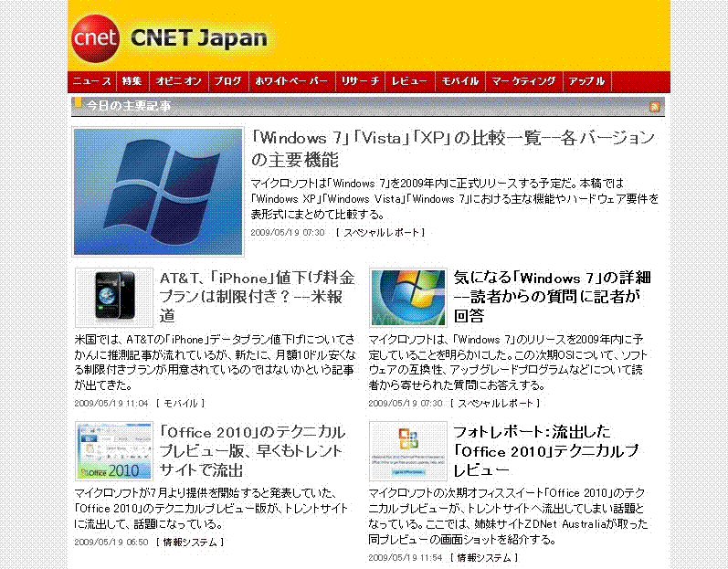Viewport: 728px width, 569px height.
Task: Click the iPhone article summary text
Action: point(215,362)
